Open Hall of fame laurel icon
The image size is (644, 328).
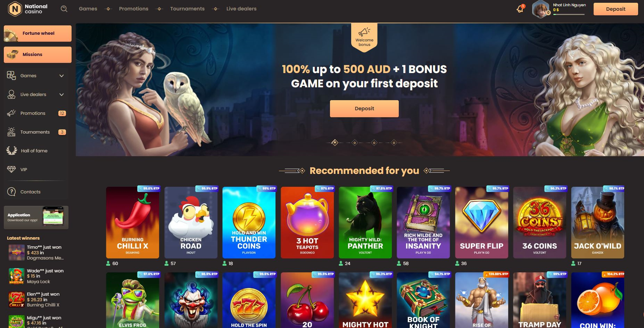11,151
